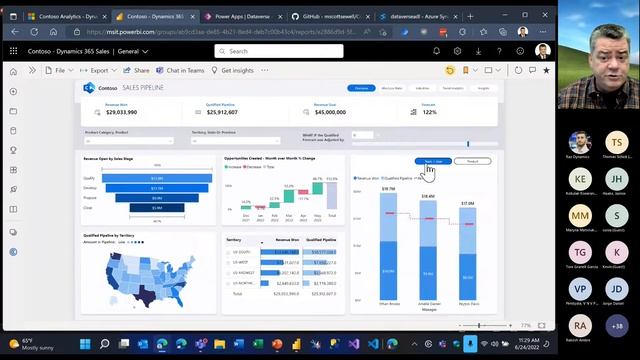The height and width of the screenshot is (360, 640).
Task: Toggle Increase legend item in waterfall chart
Action: click(x=233, y=167)
